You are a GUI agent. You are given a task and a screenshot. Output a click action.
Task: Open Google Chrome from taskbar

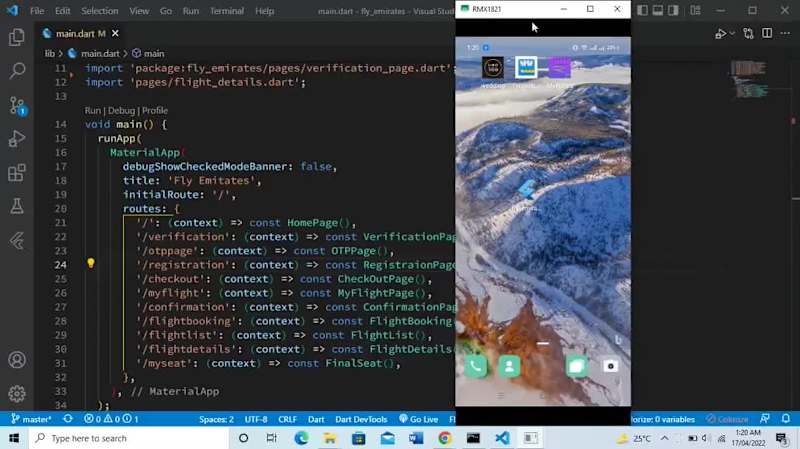(444, 438)
